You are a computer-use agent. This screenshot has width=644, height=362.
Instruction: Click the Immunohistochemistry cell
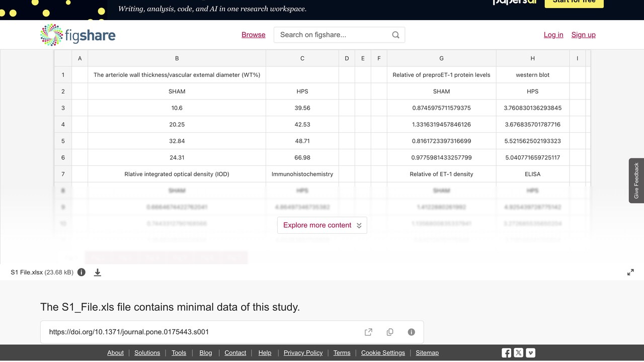pos(302,174)
